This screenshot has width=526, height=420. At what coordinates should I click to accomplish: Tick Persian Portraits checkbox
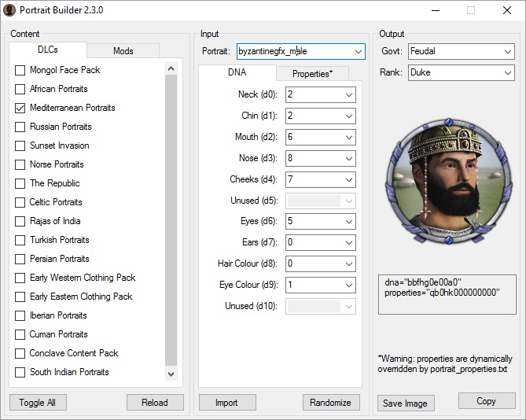click(x=20, y=259)
